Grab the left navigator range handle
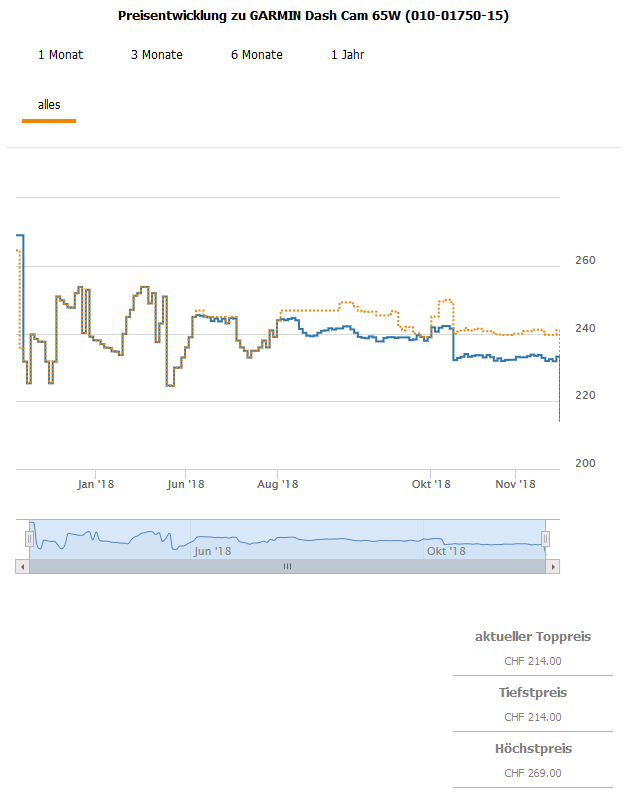This screenshot has height=798, width=627. coord(30,539)
